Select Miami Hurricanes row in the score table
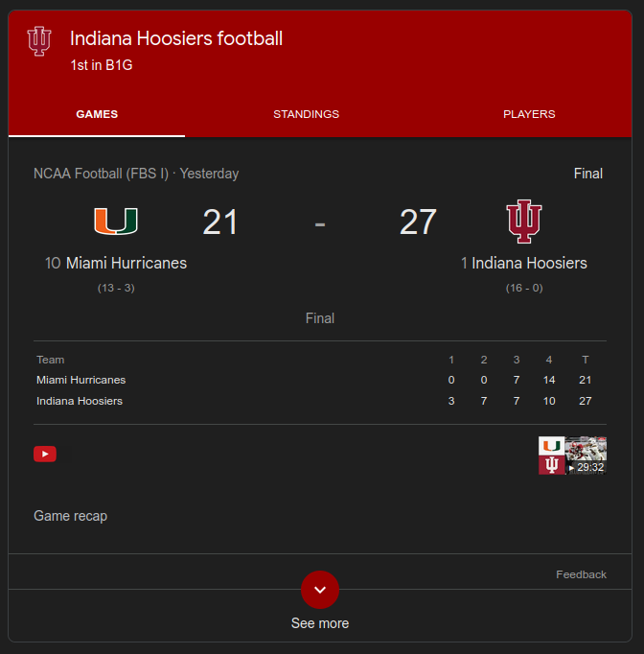 [x=81, y=380]
